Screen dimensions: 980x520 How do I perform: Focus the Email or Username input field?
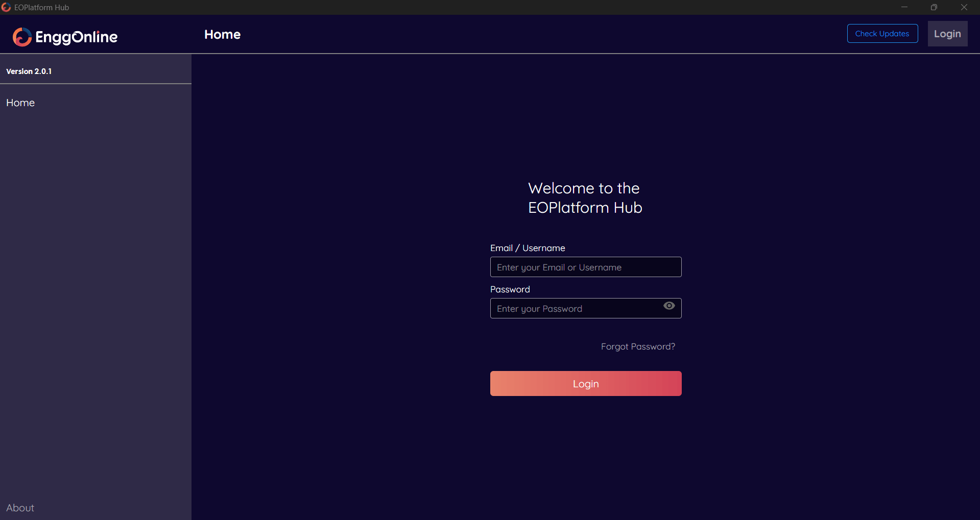tap(585, 267)
